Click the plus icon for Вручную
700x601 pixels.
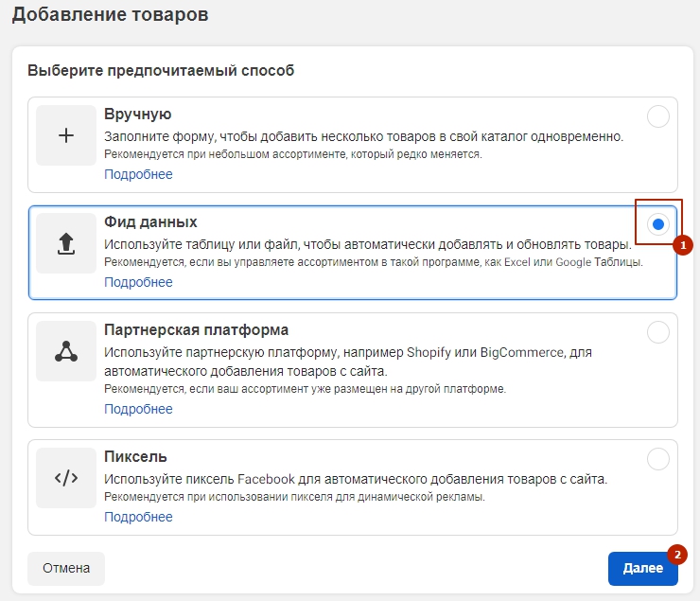click(x=66, y=135)
